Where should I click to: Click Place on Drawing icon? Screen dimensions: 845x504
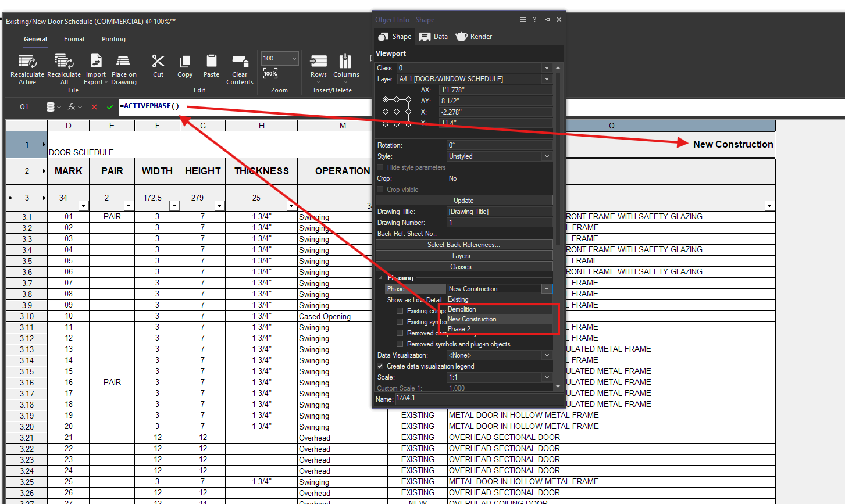123,62
